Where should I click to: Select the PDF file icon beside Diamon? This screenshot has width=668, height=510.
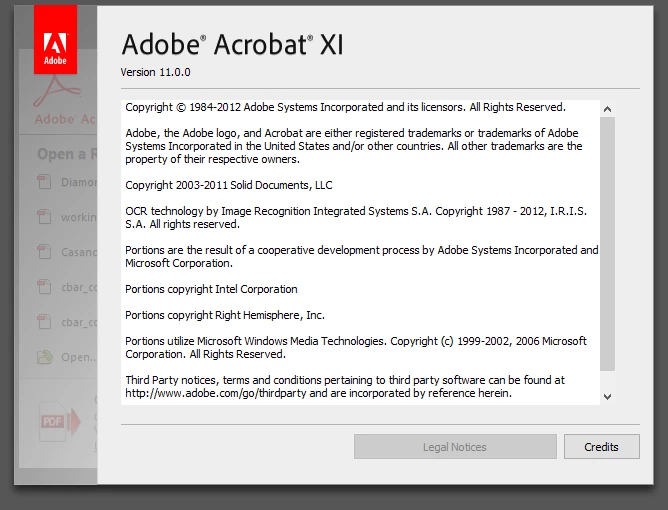coord(44,182)
